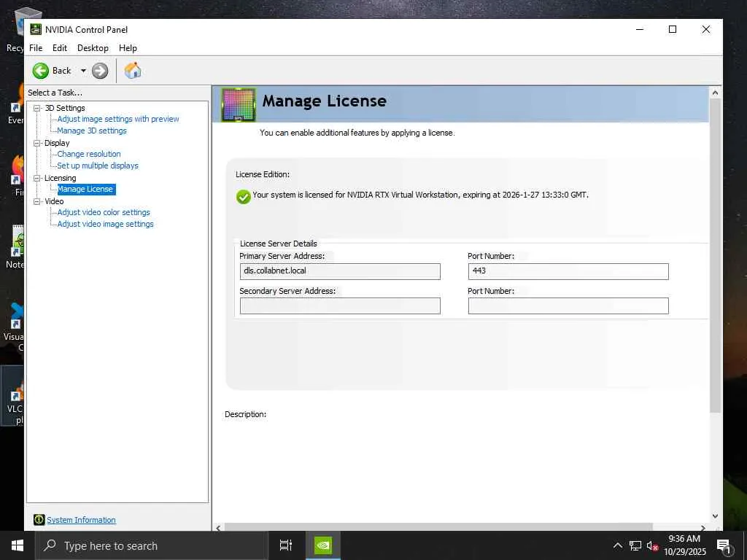Click the 3D Settings category label
747x560 pixels.
65,108
